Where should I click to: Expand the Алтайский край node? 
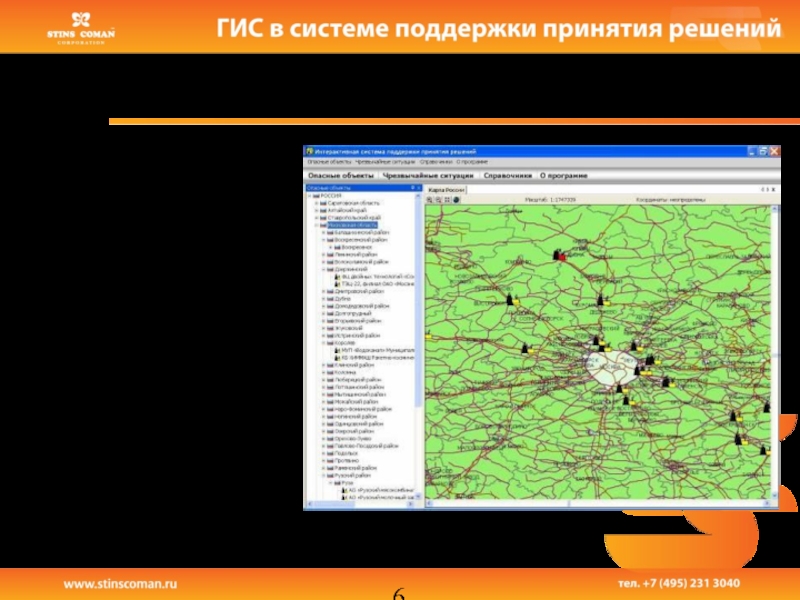[316, 210]
